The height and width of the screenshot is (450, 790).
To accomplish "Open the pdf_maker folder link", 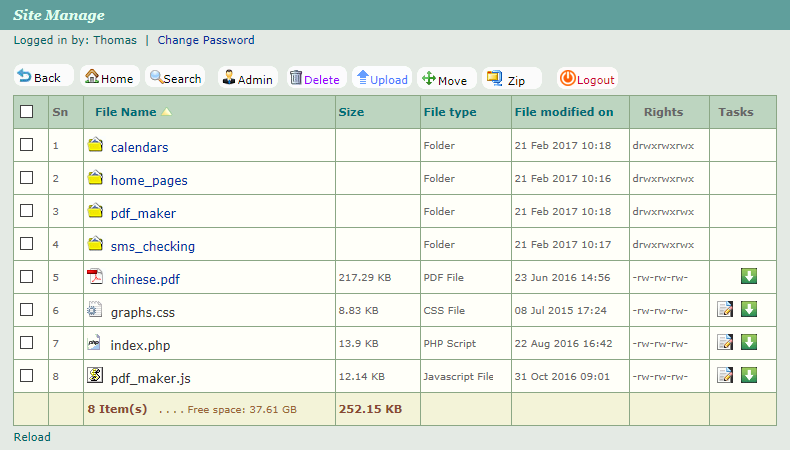I will click(143, 213).
